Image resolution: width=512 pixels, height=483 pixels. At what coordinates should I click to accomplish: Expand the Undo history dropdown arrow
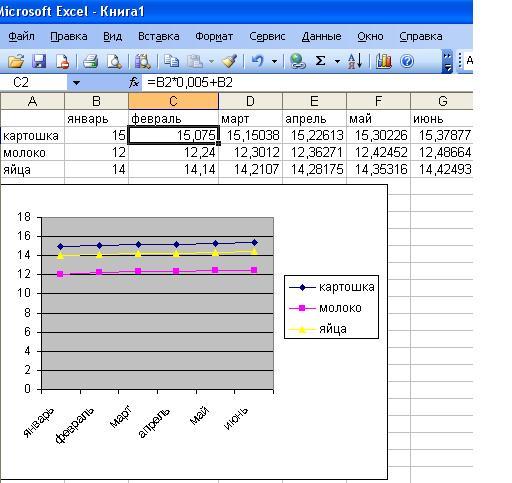[x=274, y=61]
